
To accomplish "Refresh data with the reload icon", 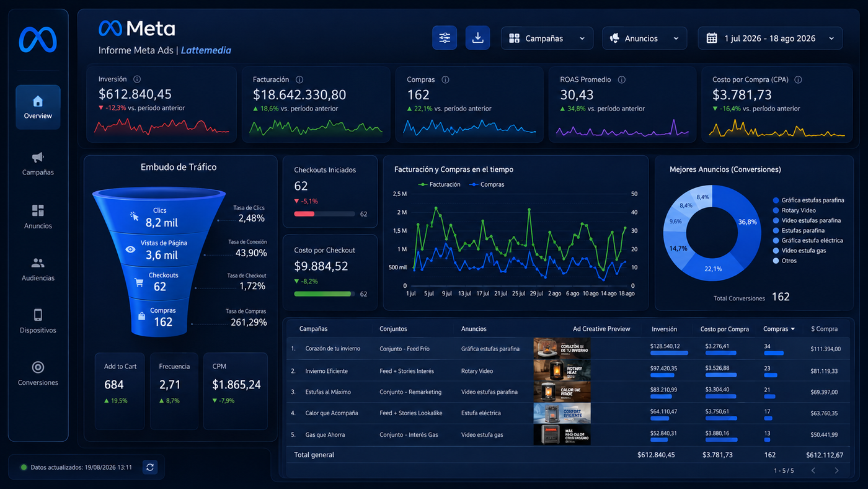I will (149, 467).
